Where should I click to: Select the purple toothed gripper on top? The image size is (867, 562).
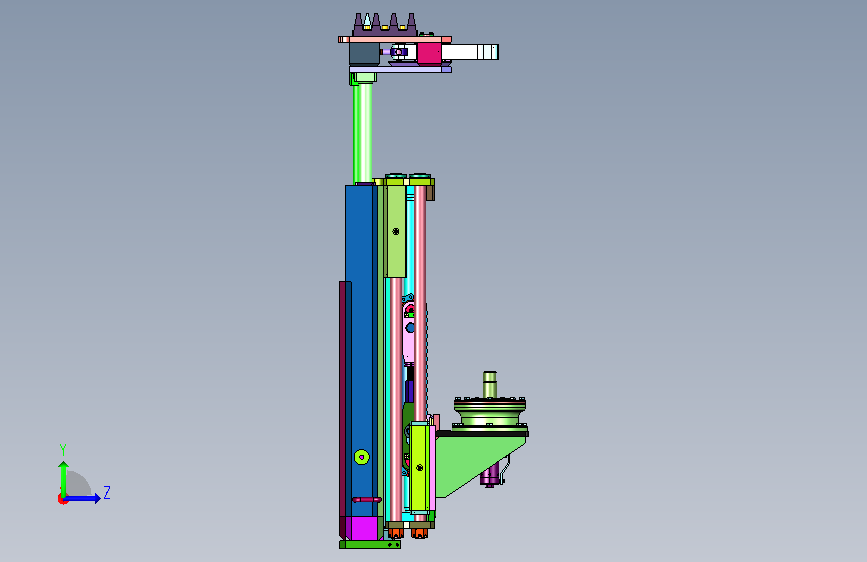coord(385,25)
